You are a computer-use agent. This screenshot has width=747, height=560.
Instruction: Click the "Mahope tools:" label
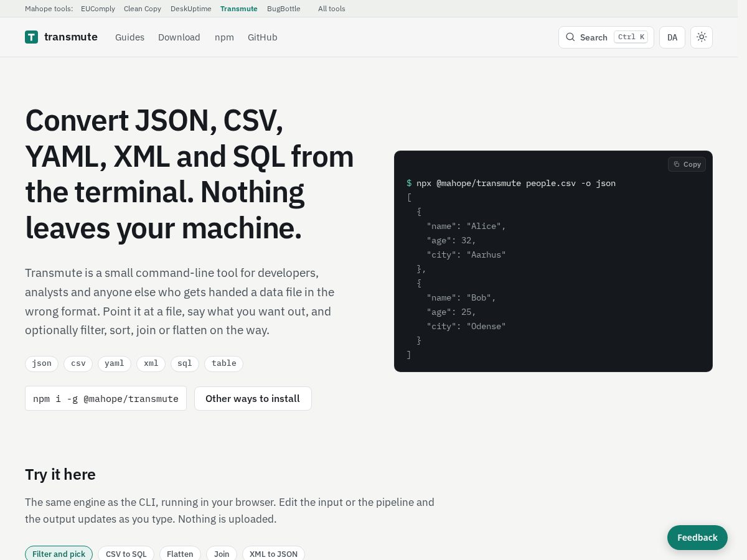49,9
